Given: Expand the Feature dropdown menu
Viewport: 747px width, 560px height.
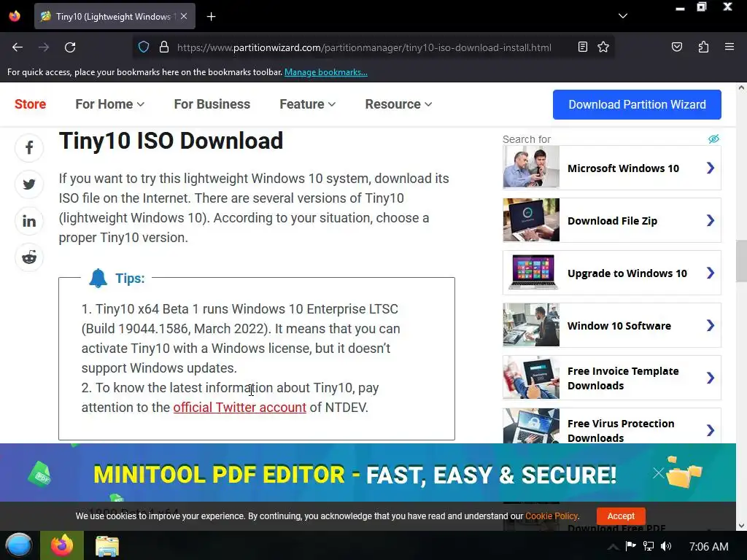Looking at the screenshot, I should click(307, 104).
